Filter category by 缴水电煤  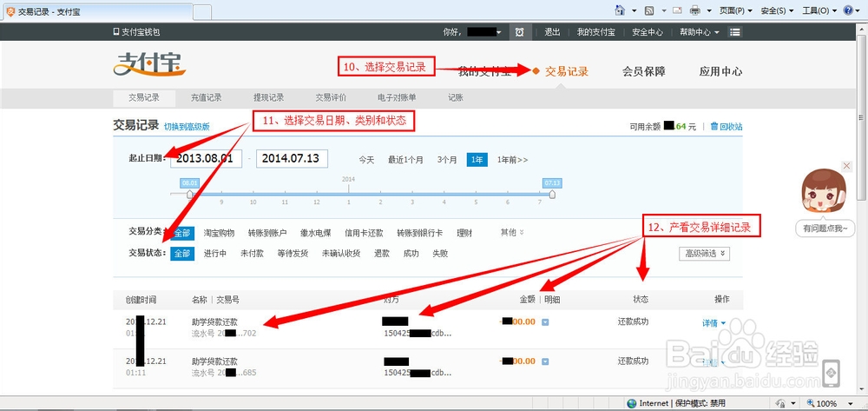316,233
